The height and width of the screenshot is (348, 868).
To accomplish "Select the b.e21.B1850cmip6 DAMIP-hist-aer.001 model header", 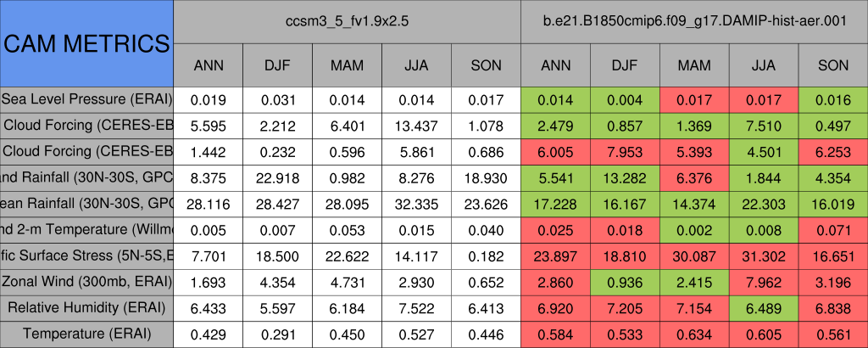I will [x=694, y=20].
